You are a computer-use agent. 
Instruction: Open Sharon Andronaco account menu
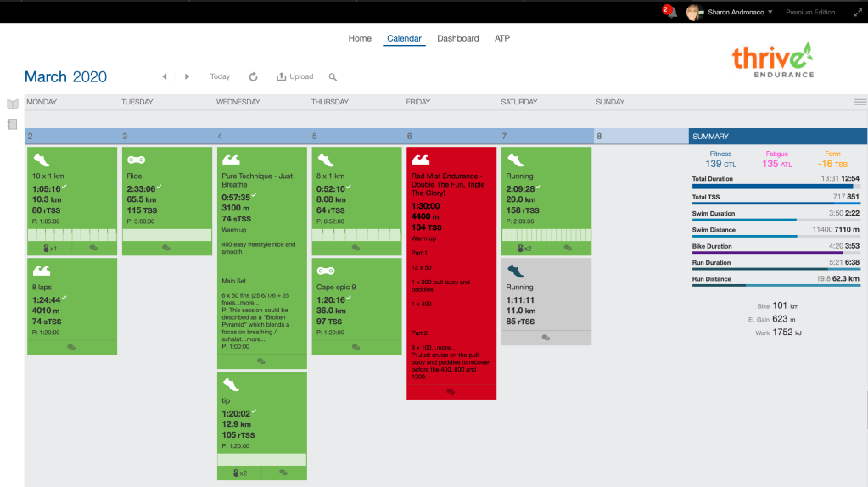[735, 13]
